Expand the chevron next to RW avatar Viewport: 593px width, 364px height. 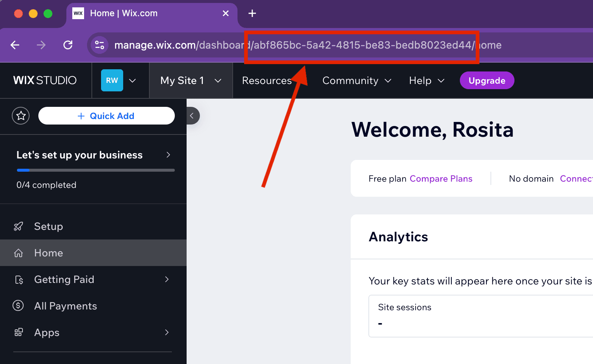[x=132, y=80]
